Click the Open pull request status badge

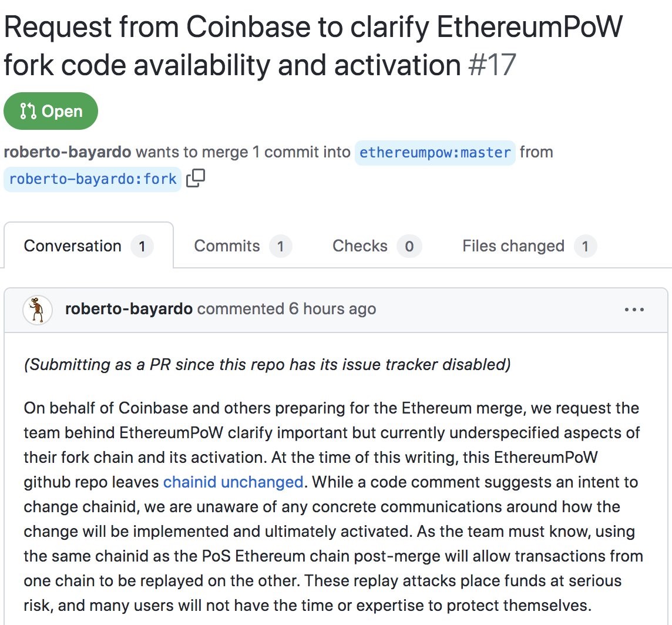point(51,111)
